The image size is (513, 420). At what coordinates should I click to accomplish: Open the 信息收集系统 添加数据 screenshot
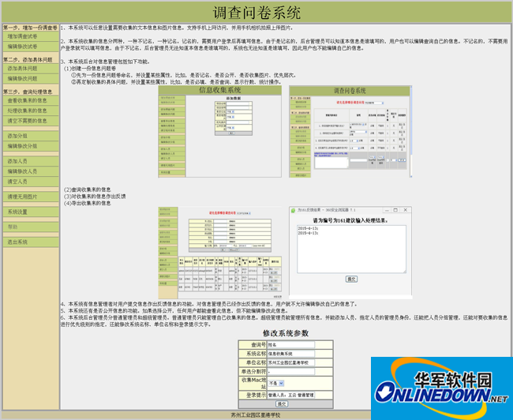(220, 132)
